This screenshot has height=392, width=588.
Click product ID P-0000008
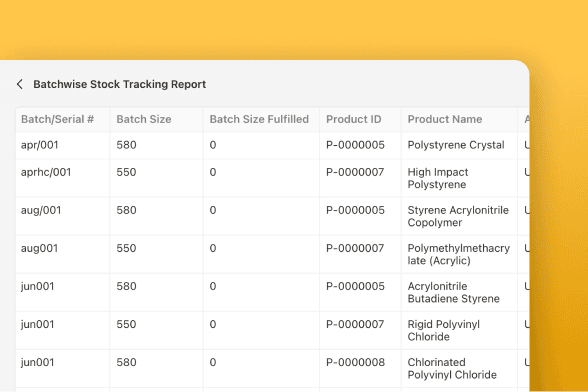(355, 362)
